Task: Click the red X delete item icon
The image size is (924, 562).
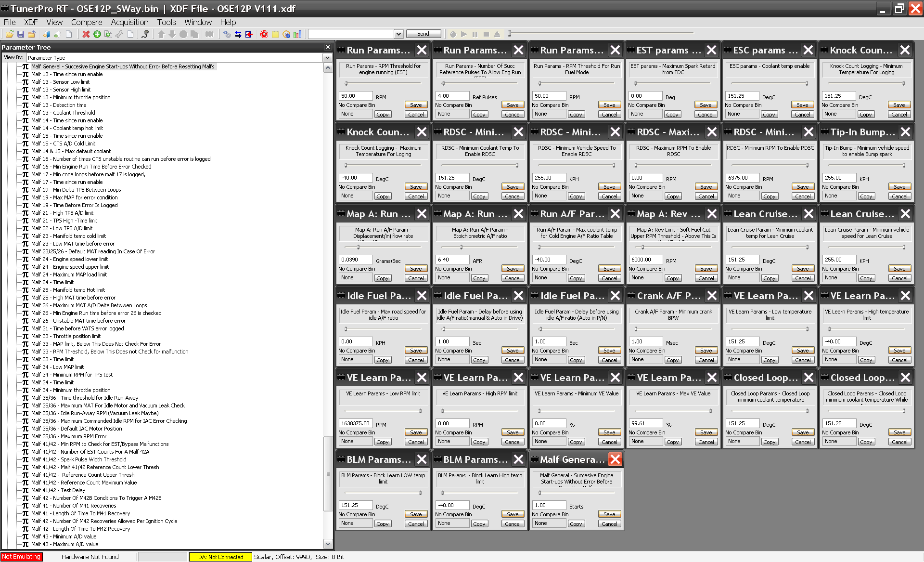Action: click(x=86, y=34)
